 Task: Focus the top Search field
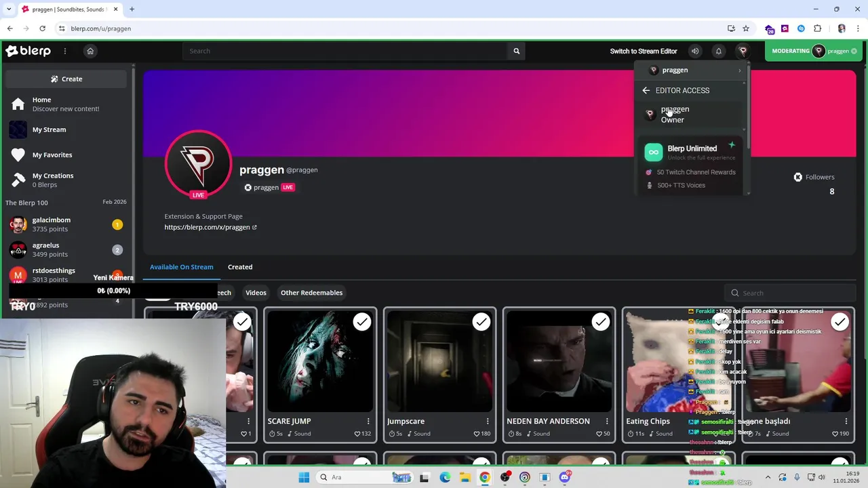[344, 51]
